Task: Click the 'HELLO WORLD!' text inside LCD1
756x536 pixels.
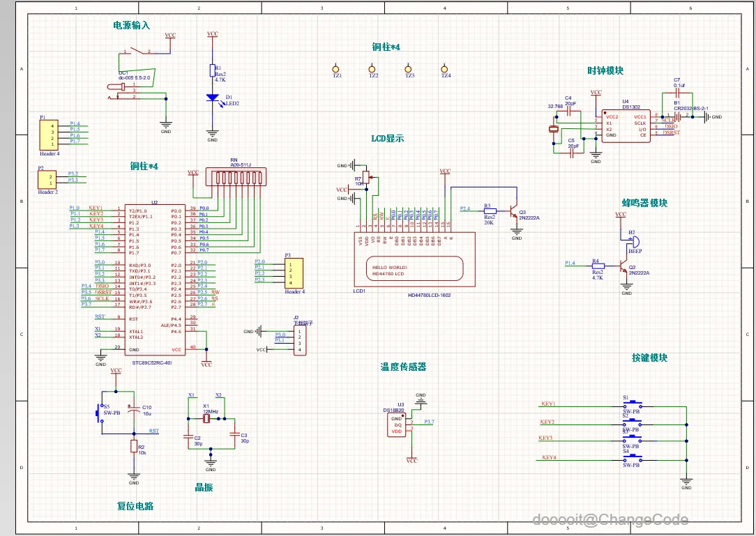Action: tap(390, 267)
